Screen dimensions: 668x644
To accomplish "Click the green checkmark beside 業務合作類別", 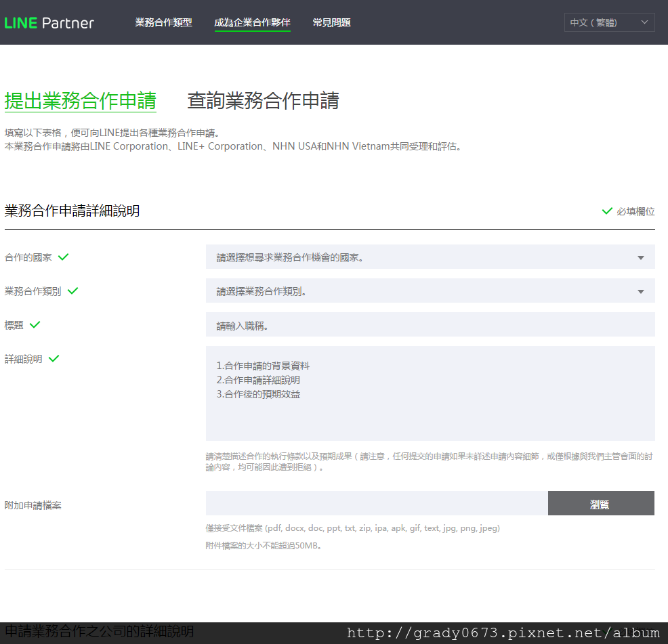I will point(73,291).
